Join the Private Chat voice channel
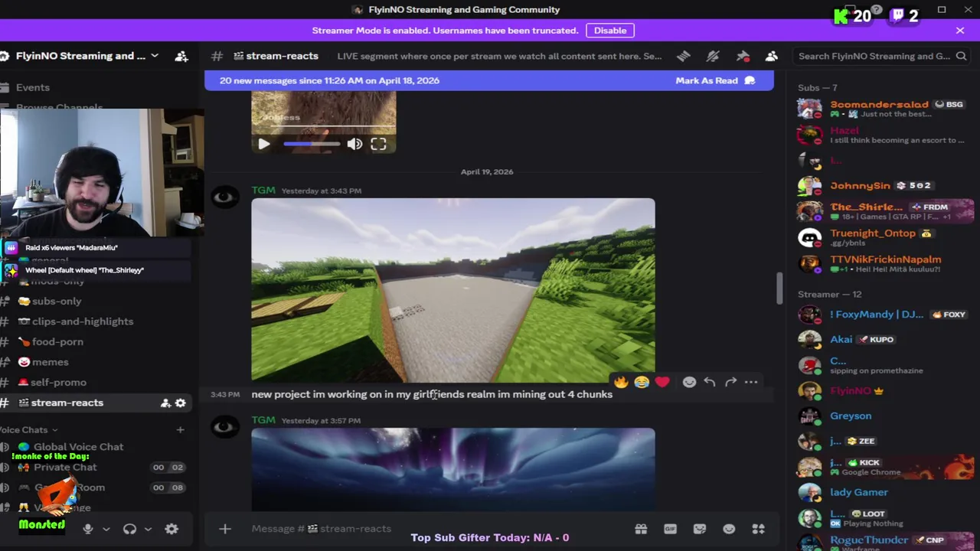The image size is (980, 551). coord(65,468)
